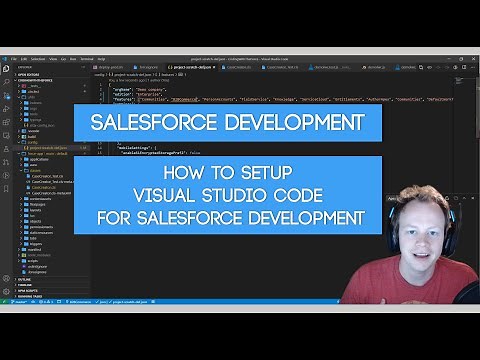Open the File menu
This screenshot has width=480, height=360.
(x=14, y=59)
